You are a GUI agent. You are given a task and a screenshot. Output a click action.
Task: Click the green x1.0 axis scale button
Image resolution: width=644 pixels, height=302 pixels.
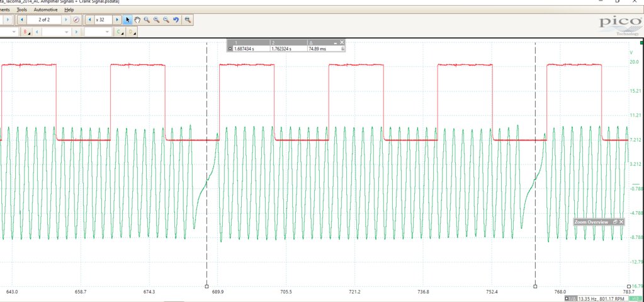(x=635, y=298)
